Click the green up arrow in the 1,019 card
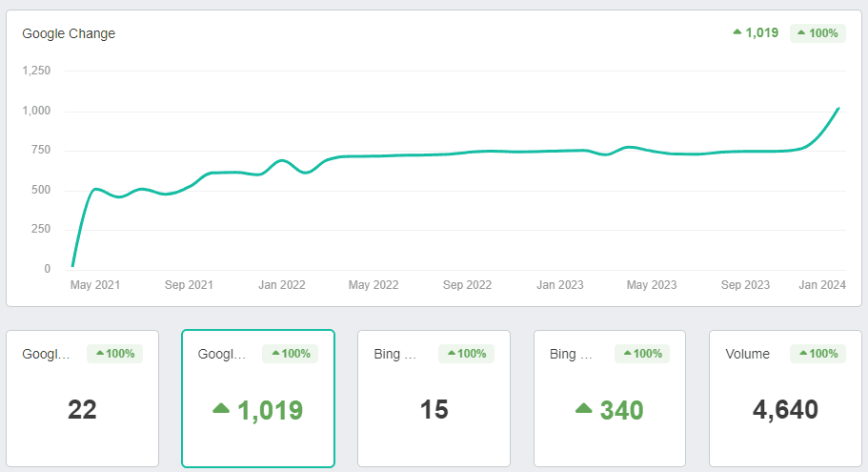This screenshot has height=472, width=868. click(x=221, y=409)
